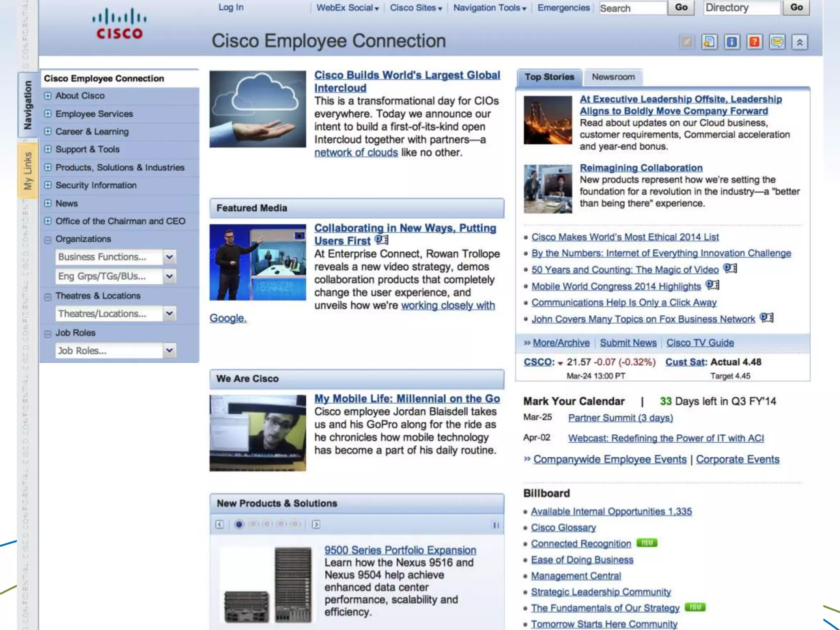
Task: Click the red question mark help icon
Action: (755, 42)
